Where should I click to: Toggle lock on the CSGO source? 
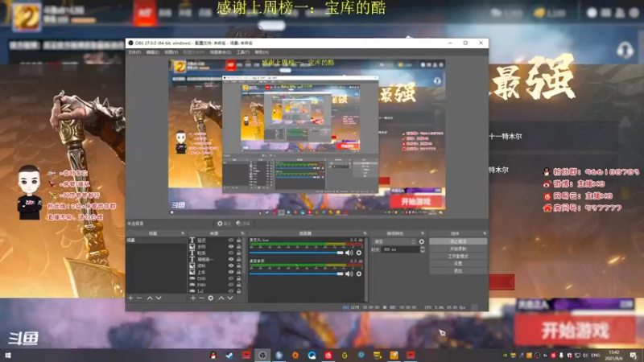(x=238, y=278)
